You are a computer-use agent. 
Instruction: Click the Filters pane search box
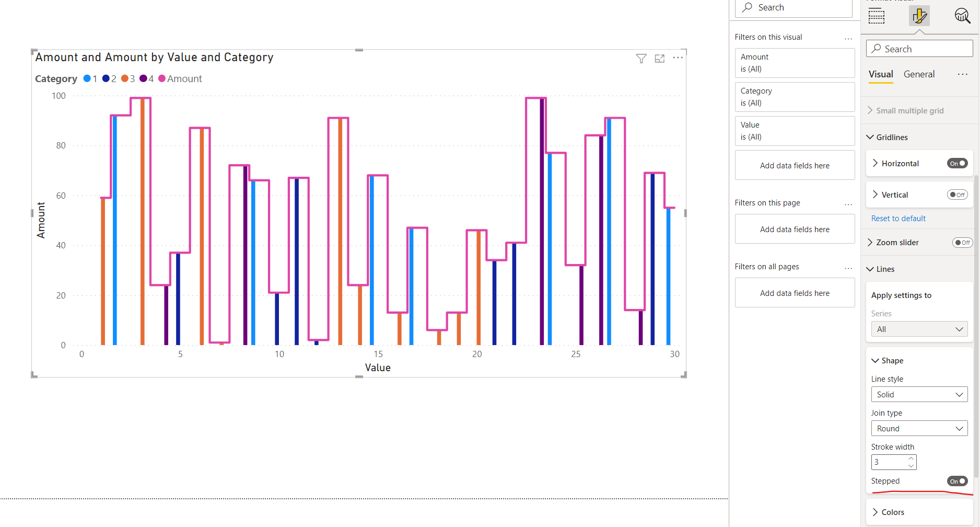click(794, 8)
